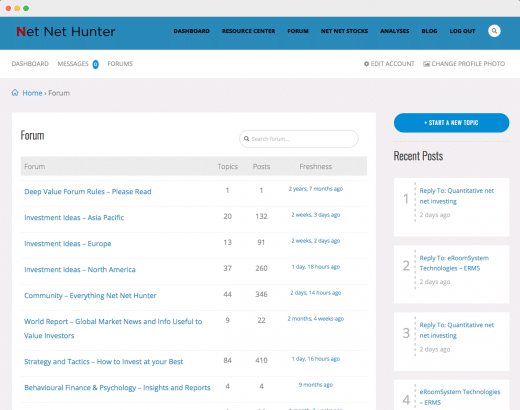This screenshot has height=410, width=520.
Task: Click the Topics column header
Action: 228,166
